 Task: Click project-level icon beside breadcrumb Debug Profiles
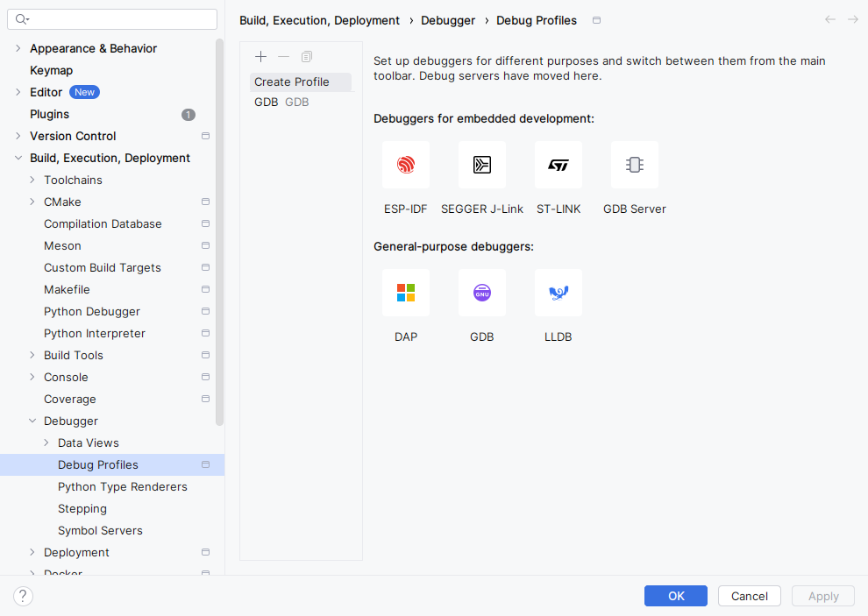(596, 20)
